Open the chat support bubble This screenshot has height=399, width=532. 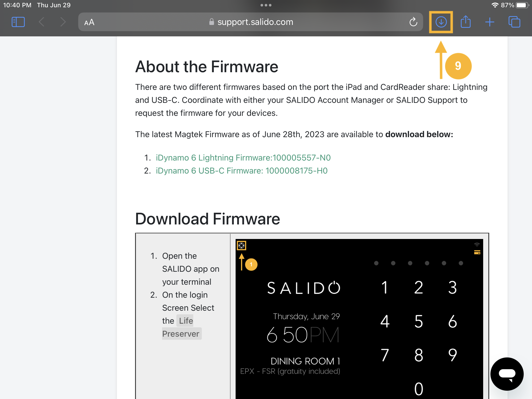[x=507, y=374]
